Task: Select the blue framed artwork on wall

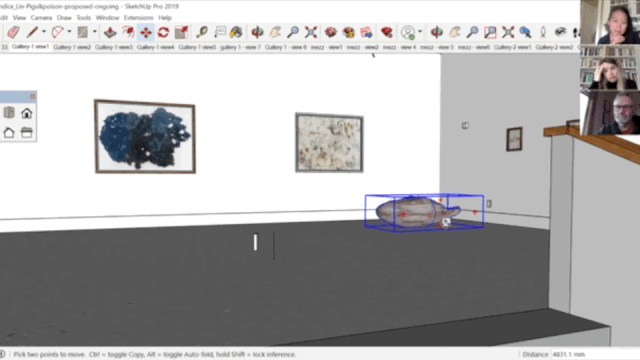Action: click(x=145, y=136)
